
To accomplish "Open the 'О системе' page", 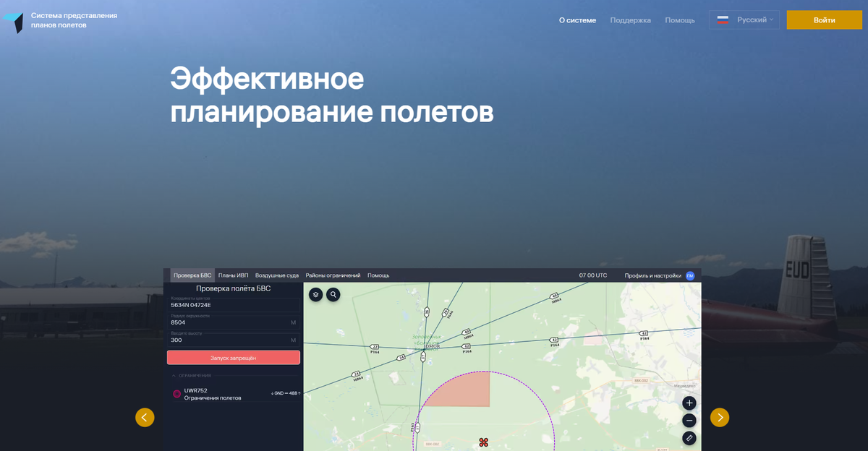I will pyautogui.click(x=577, y=20).
